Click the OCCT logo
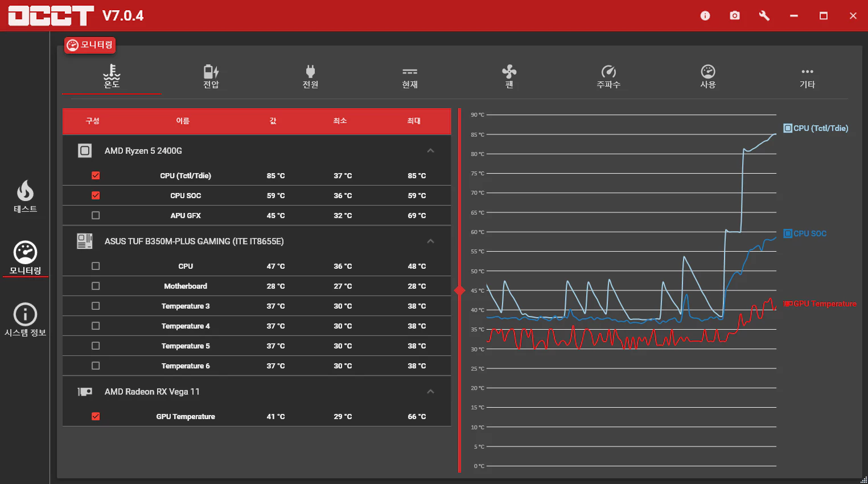Viewport: 868px width, 484px height. (51, 16)
